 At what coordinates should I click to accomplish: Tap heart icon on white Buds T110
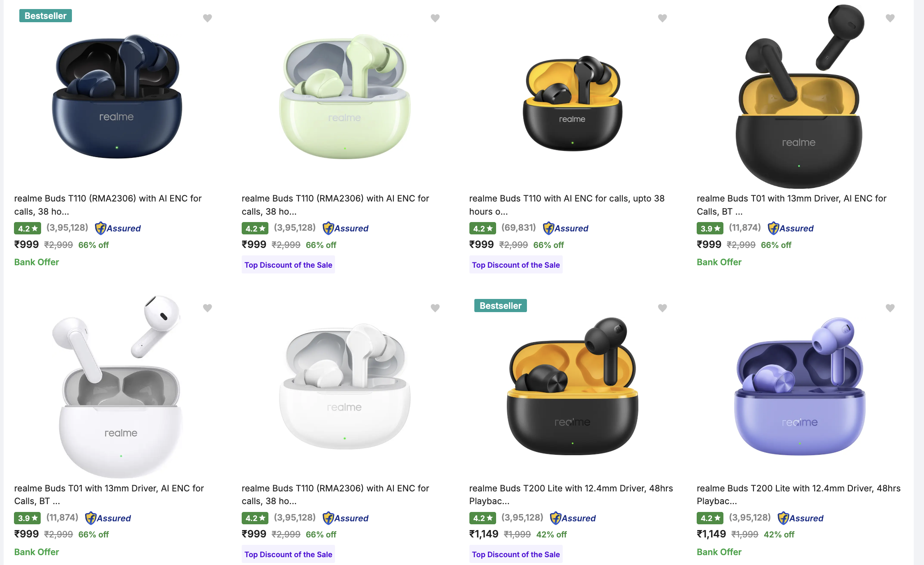pos(435,308)
